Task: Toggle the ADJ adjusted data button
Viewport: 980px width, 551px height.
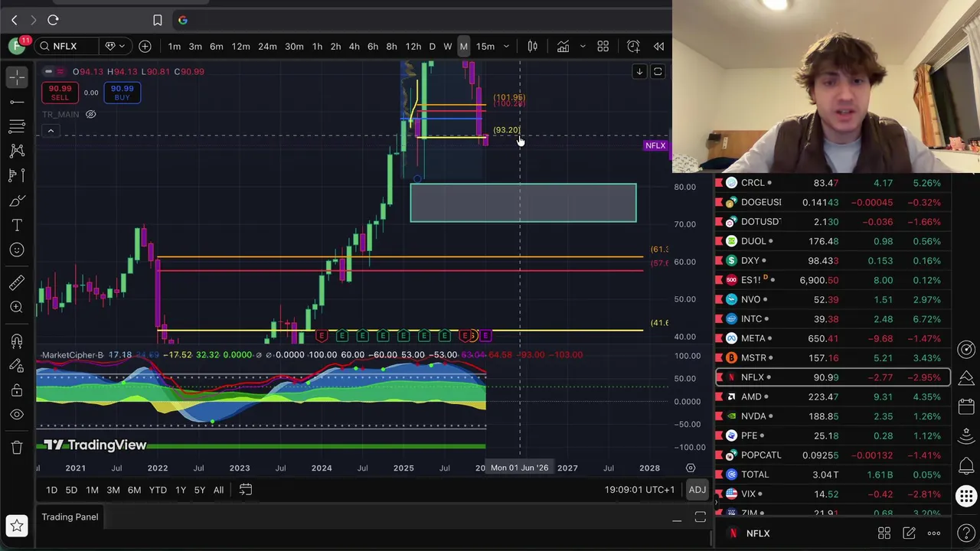Action: tap(697, 490)
